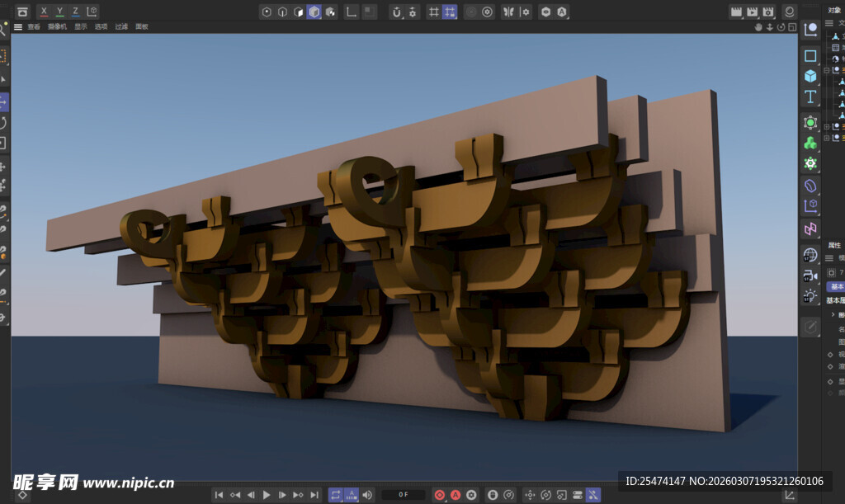Screen dimensions: 845x504
Task: Toggle X axis lock
Action: point(44,12)
